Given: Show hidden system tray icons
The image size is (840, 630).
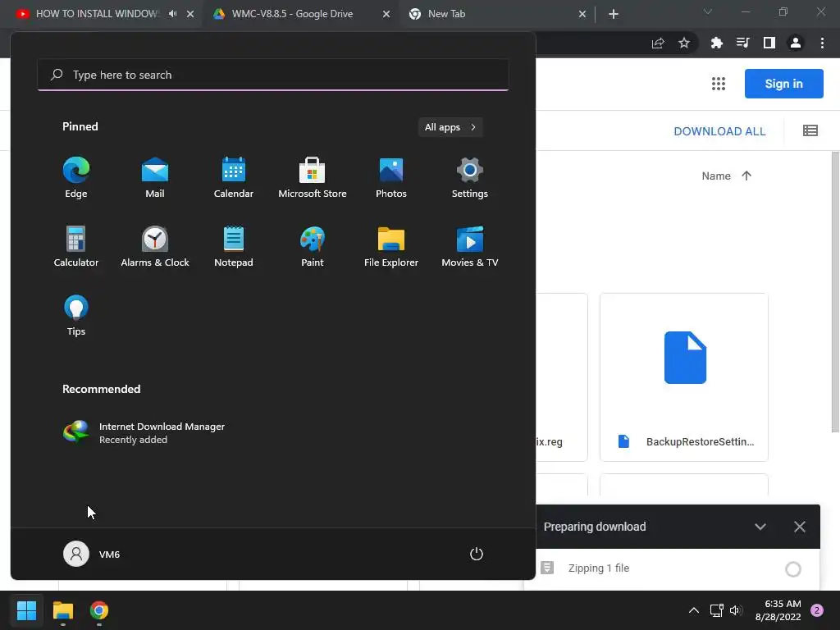Looking at the screenshot, I should (694, 610).
